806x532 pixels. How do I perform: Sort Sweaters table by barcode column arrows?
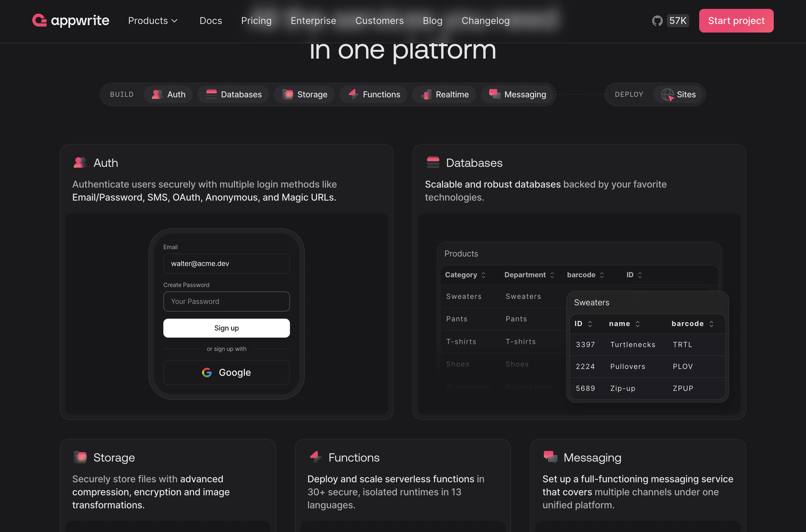tap(711, 324)
